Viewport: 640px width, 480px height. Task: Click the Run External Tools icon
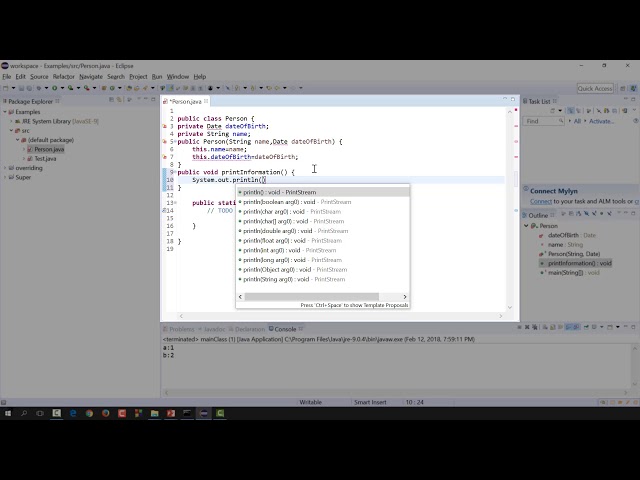tap(87, 88)
